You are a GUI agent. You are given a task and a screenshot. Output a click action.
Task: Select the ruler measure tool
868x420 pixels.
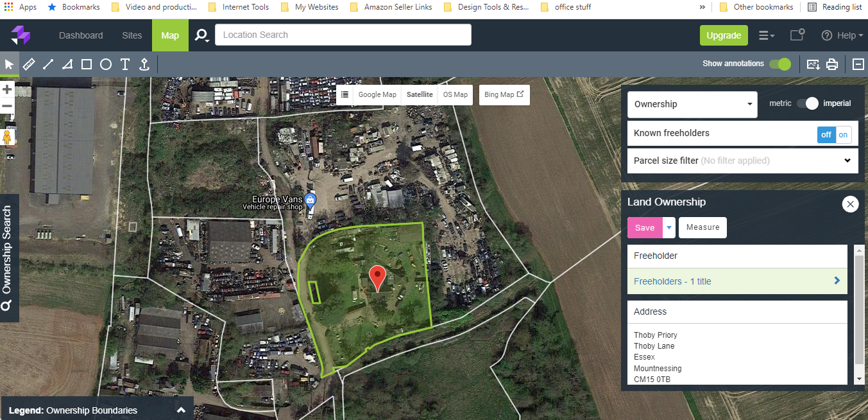[x=28, y=64]
